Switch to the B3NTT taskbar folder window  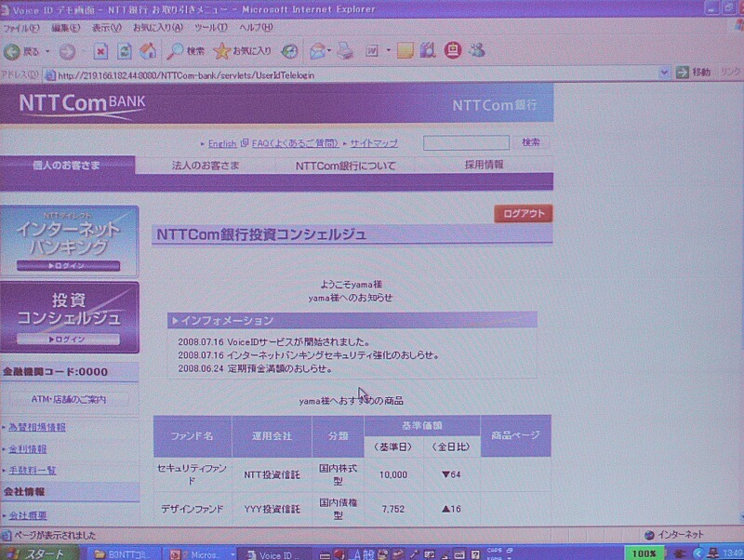point(123,554)
